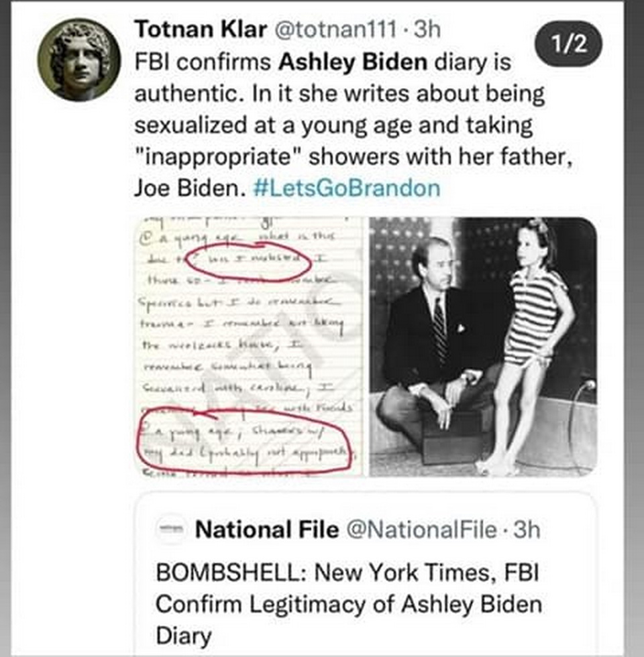Open the handwritten diary page image

(x=250, y=347)
